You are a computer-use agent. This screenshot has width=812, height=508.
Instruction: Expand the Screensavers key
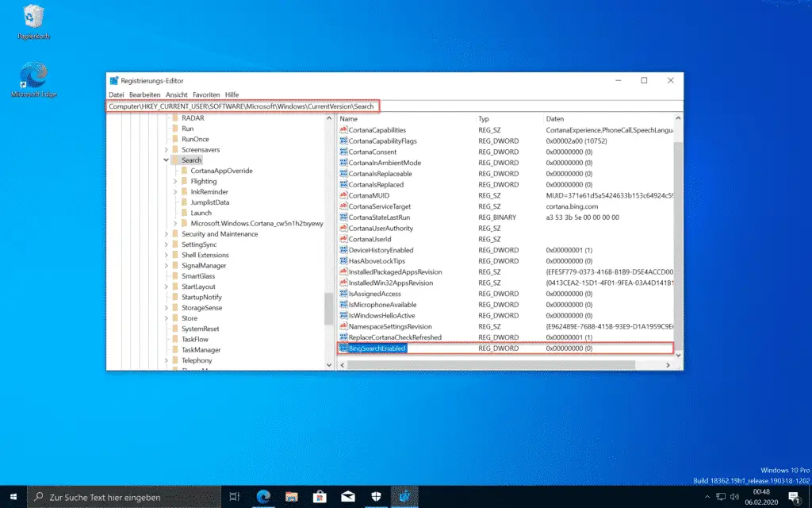pyautogui.click(x=167, y=150)
